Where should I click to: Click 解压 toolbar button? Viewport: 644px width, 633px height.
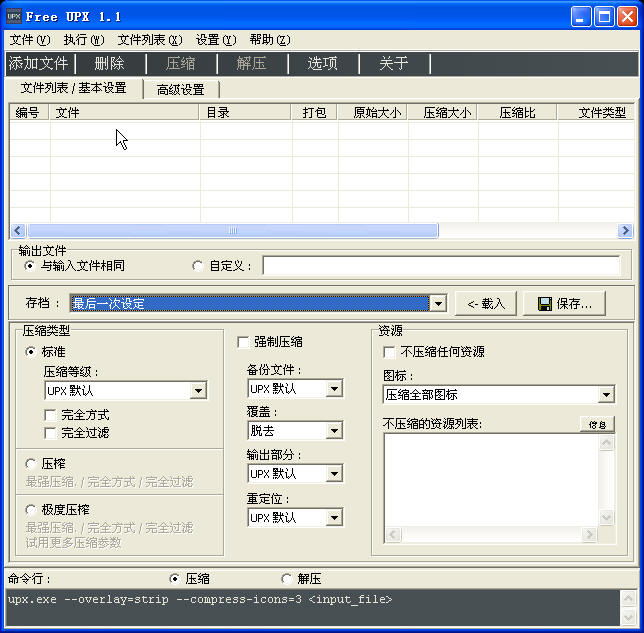coord(252,64)
